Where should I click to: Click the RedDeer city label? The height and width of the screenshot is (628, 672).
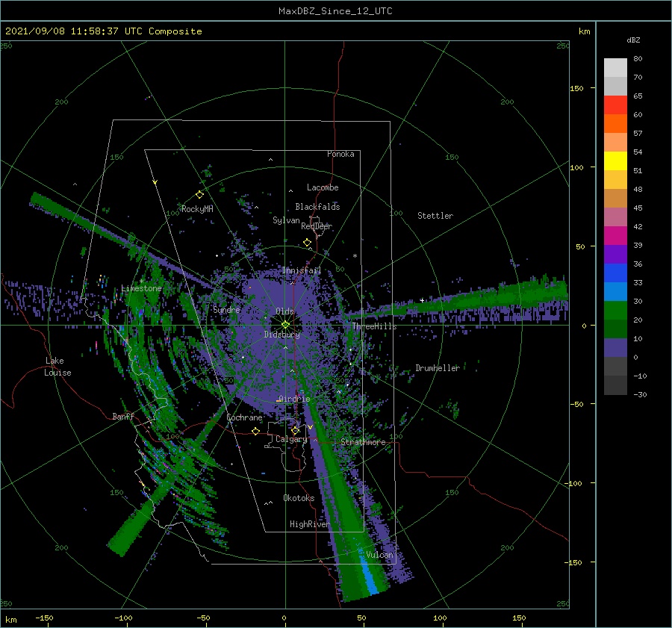point(317,226)
